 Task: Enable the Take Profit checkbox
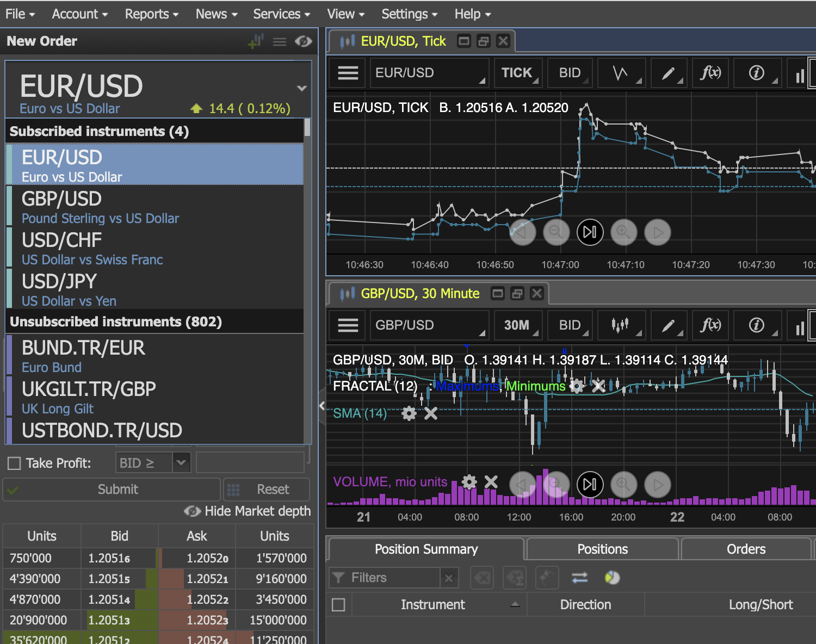click(x=14, y=463)
